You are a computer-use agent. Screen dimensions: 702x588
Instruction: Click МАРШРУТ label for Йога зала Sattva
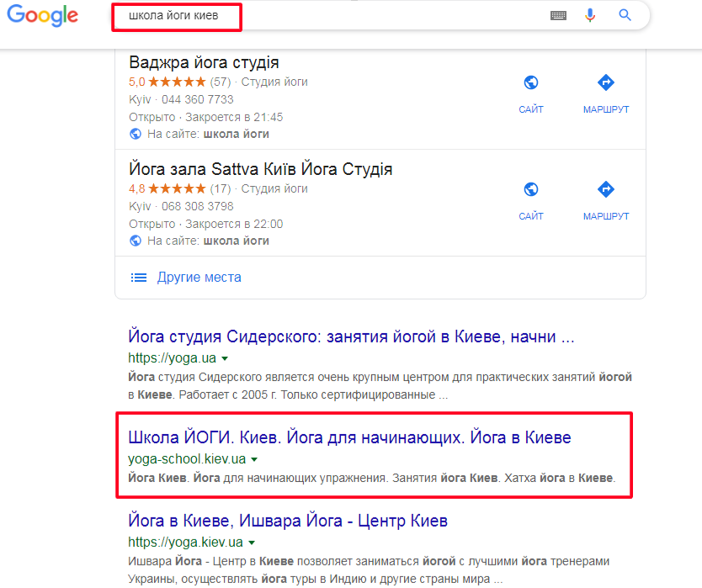(606, 216)
